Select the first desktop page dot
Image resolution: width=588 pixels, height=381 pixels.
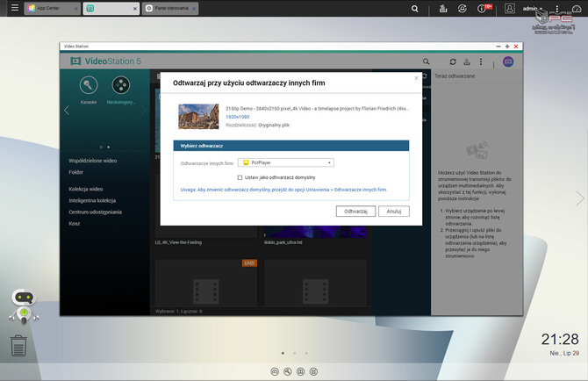[283, 353]
